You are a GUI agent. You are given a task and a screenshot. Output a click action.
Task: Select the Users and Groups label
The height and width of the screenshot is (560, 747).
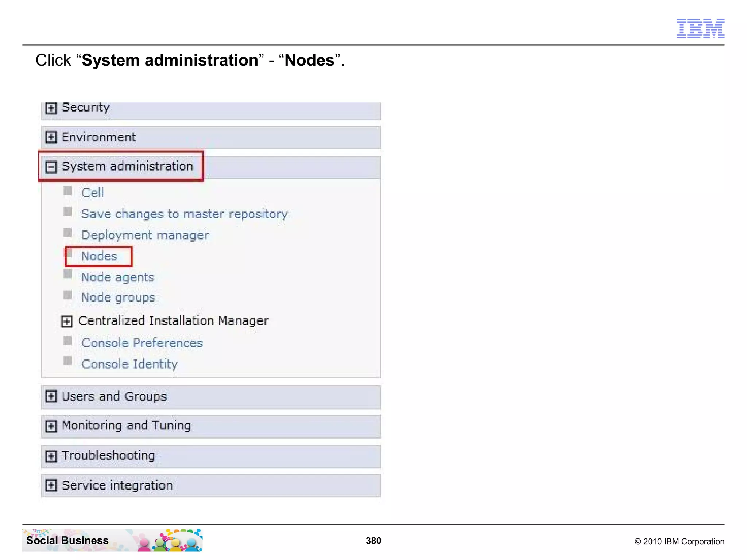click(114, 396)
